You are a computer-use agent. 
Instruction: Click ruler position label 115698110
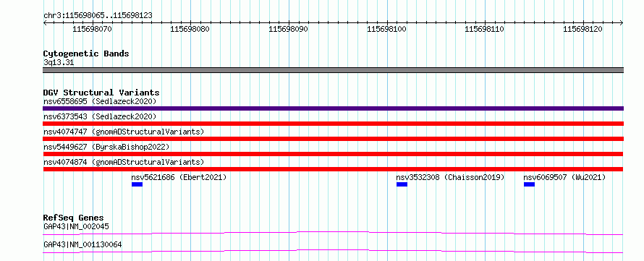484,29
